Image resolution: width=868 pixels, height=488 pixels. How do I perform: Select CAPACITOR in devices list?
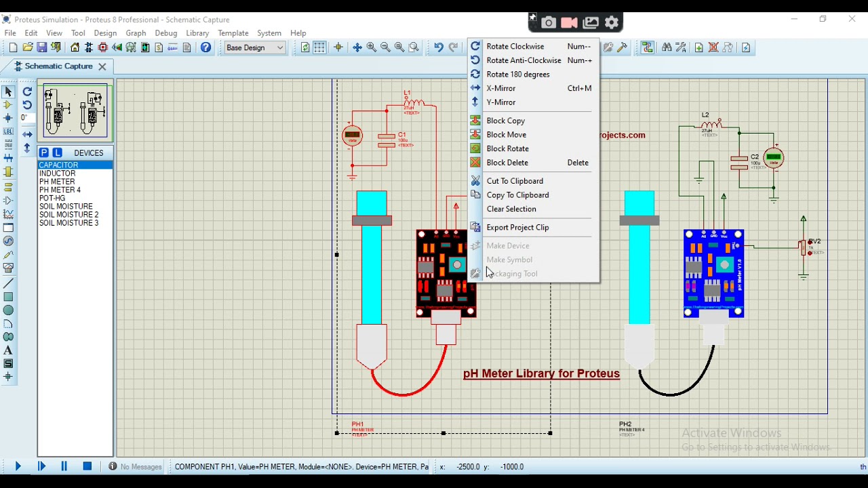click(x=75, y=165)
